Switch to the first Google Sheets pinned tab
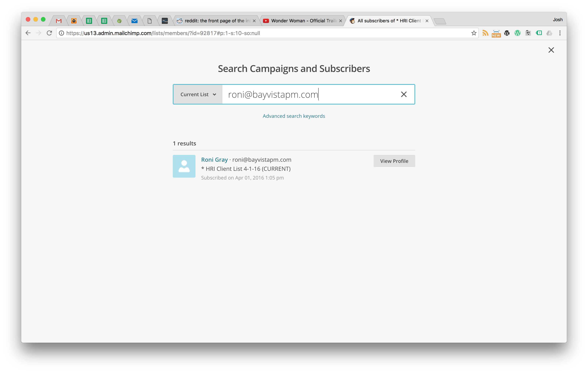 coord(89,21)
